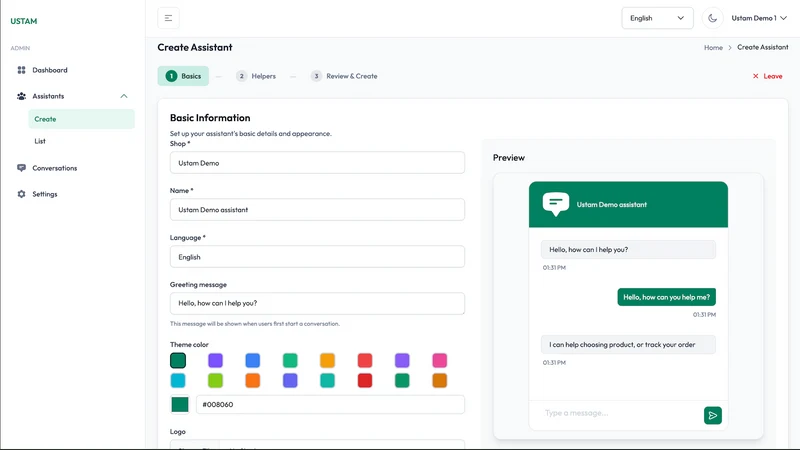
Task: Open the Language field showing English
Action: pyautogui.click(x=317, y=257)
